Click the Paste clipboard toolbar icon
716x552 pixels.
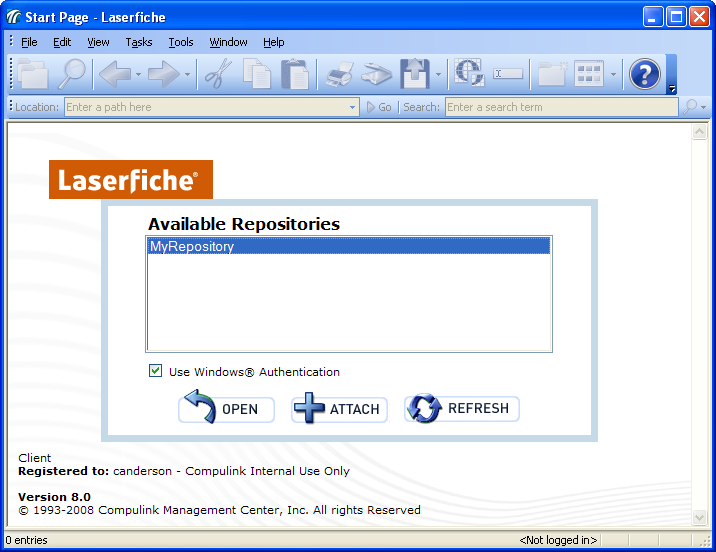(x=295, y=74)
